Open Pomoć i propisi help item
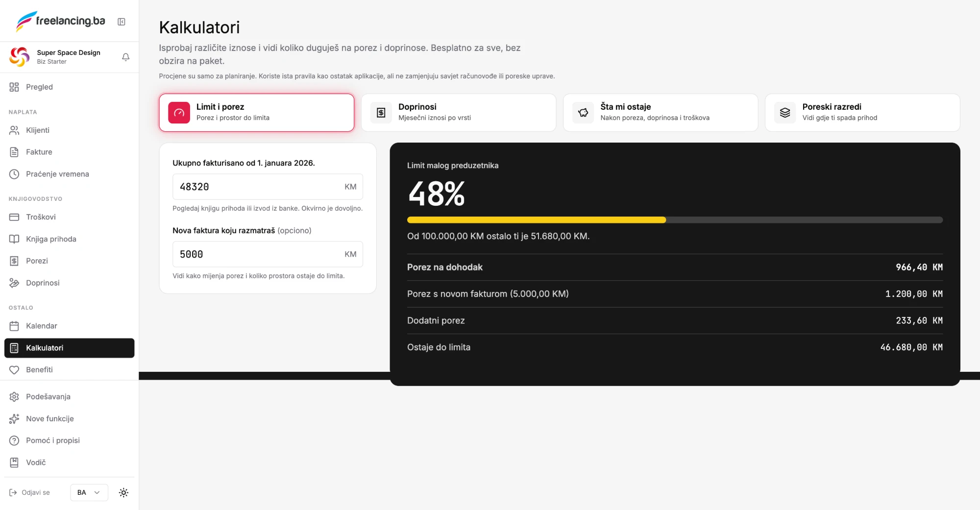Image resolution: width=980 pixels, height=510 pixels. [x=69, y=440]
